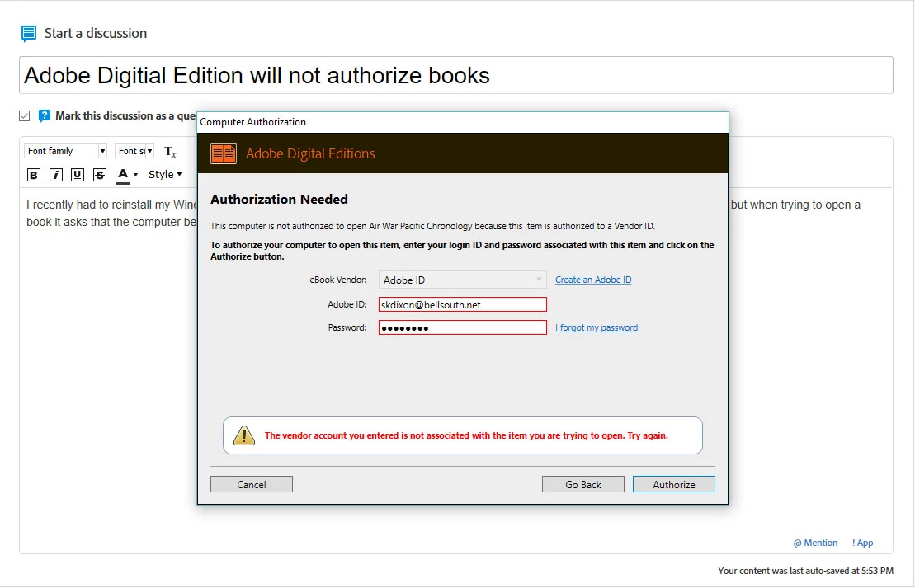This screenshot has width=915, height=588.
Task: Click the discussion speech bubble icon
Action: coord(28,33)
